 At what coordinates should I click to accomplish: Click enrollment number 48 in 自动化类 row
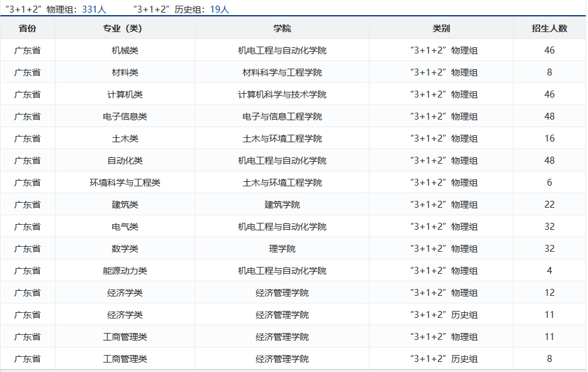[x=550, y=161]
